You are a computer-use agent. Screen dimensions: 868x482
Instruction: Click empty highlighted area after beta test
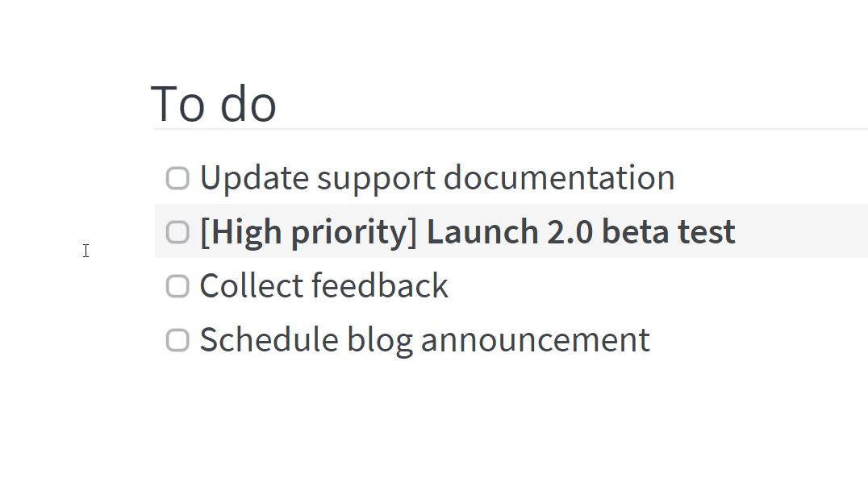point(802,231)
